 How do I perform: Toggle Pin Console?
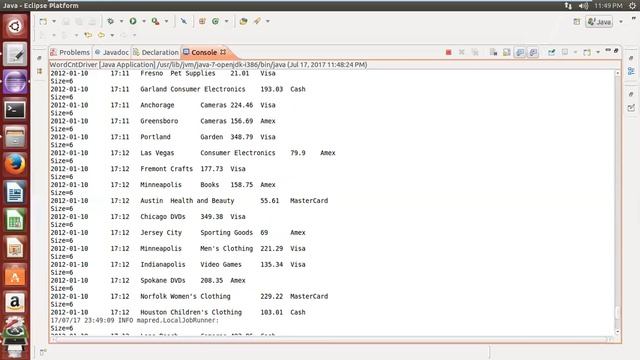(x=551, y=52)
